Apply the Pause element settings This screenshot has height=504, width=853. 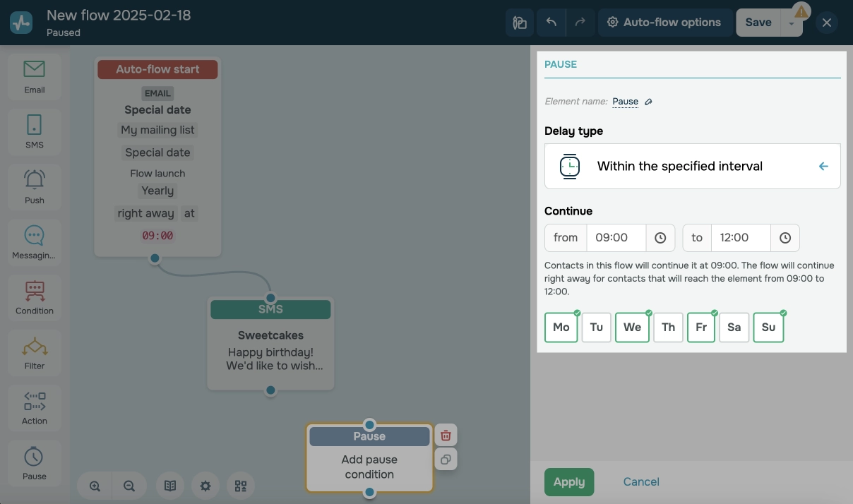pyautogui.click(x=569, y=481)
